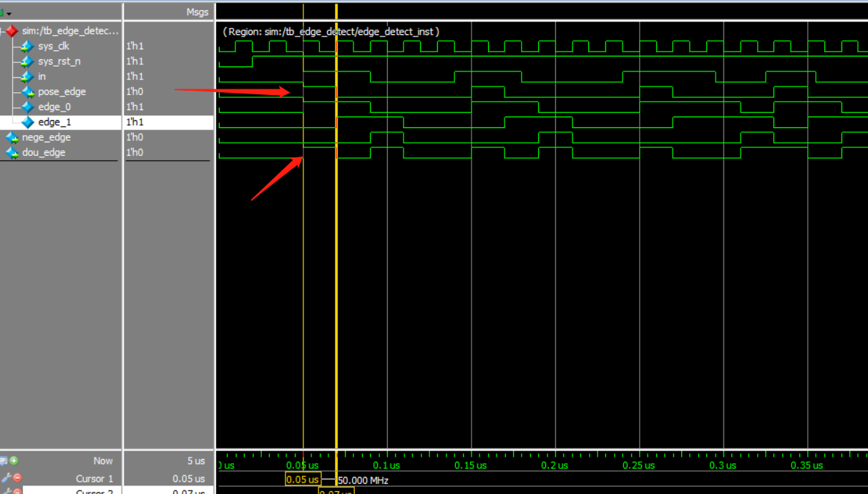
Task: Click the 1'h0 value of nege_edge
Action: coord(135,137)
